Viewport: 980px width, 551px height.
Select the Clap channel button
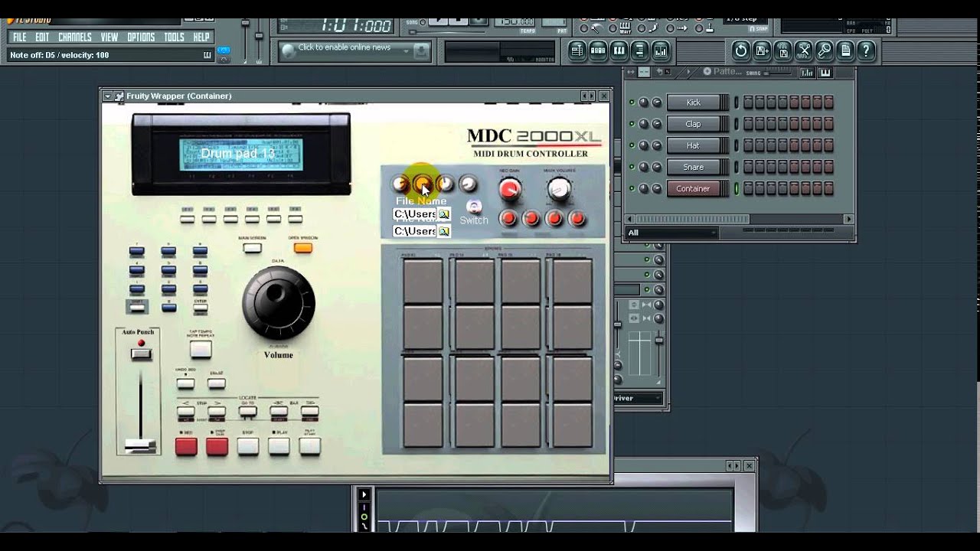click(694, 124)
